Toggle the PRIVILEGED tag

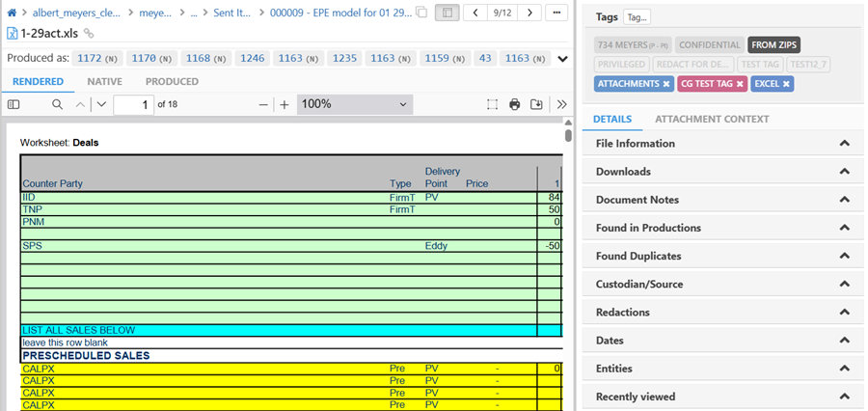tap(622, 65)
